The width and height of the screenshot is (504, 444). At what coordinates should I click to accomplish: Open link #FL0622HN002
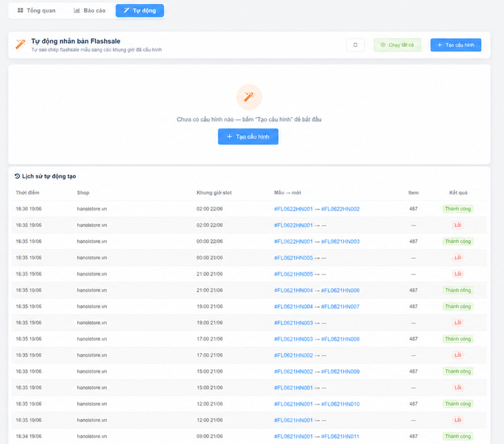coord(341,209)
